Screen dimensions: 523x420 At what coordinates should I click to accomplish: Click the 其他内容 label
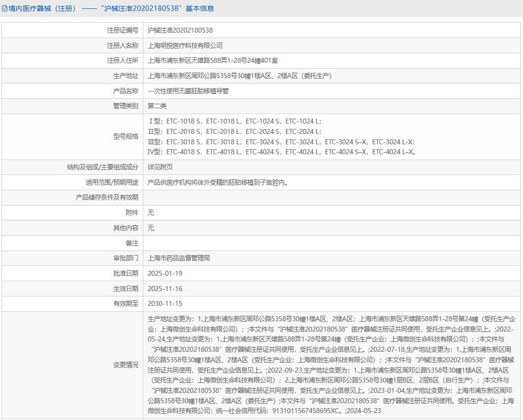(x=126, y=228)
